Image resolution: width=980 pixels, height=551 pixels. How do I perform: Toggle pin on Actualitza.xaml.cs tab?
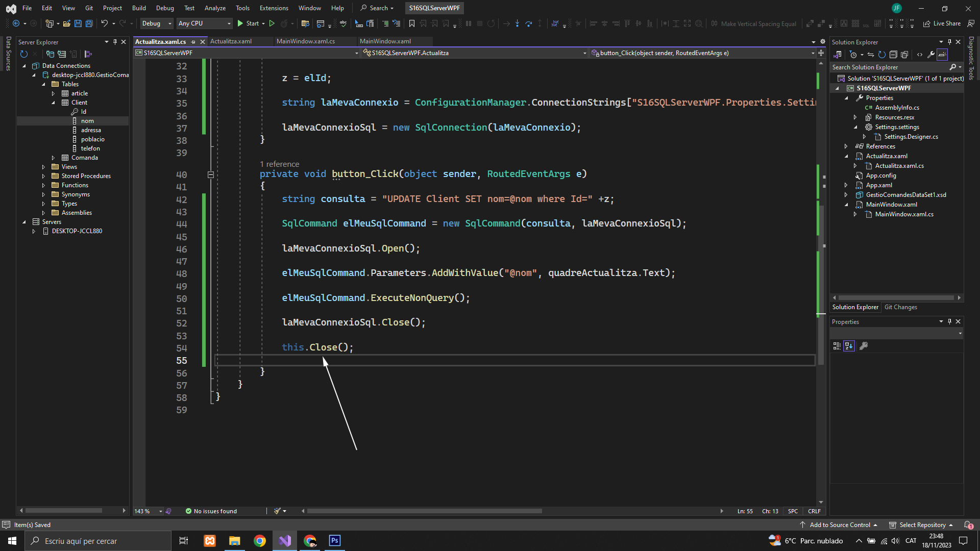[193, 42]
